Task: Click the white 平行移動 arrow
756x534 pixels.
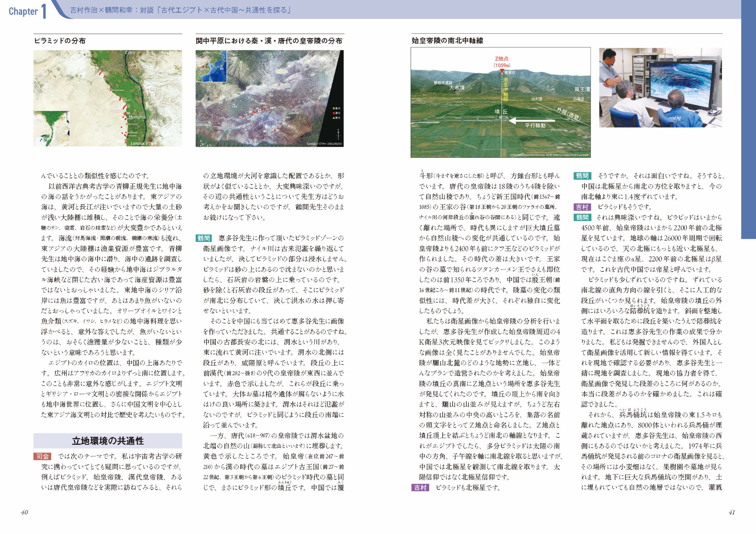Action: (x=532, y=121)
